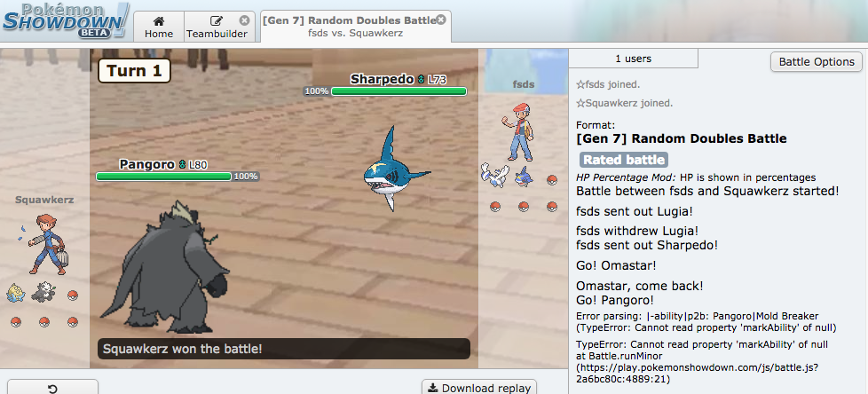
Task: Select the Gen 7 Random Doubles Battle tab
Action: click(x=355, y=27)
